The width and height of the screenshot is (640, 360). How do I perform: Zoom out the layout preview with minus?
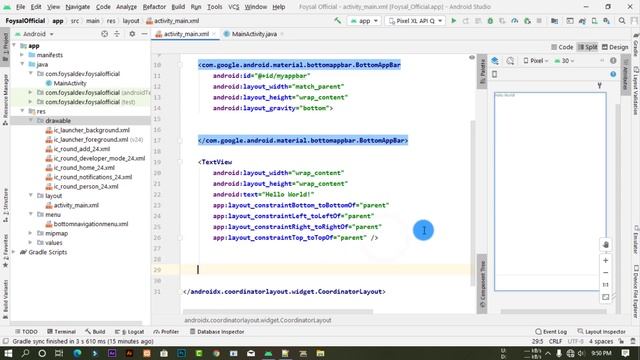[606, 273]
